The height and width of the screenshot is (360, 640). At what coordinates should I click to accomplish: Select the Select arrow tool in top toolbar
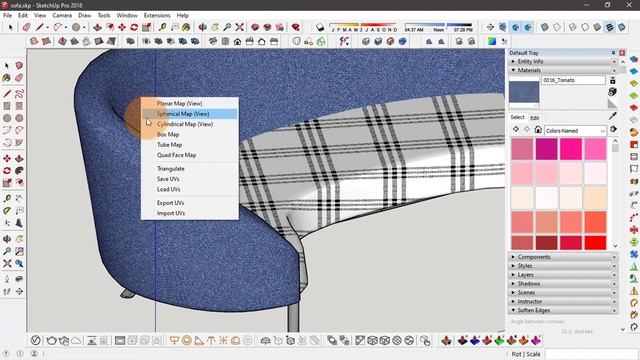pyautogui.click(x=10, y=27)
